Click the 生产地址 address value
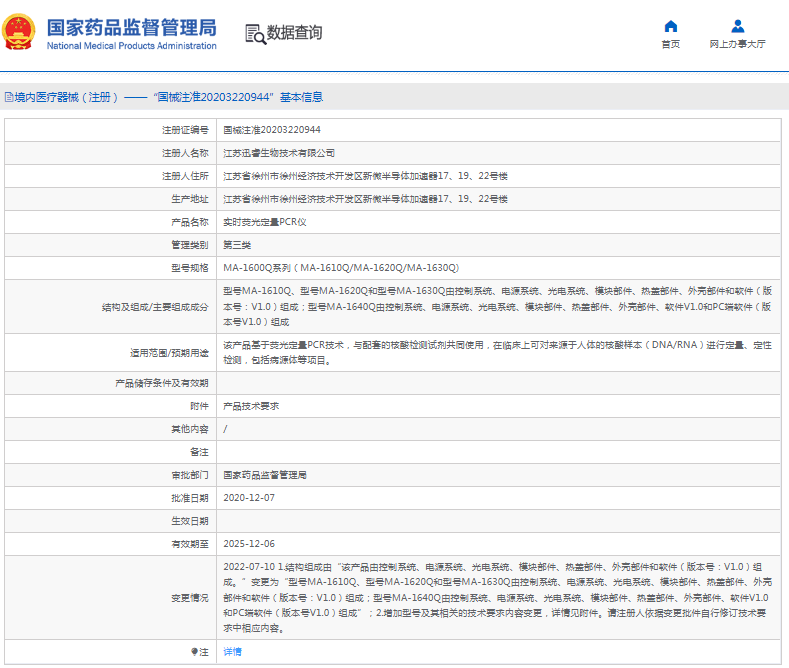This screenshot has height=668, width=789. pyautogui.click(x=365, y=199)
